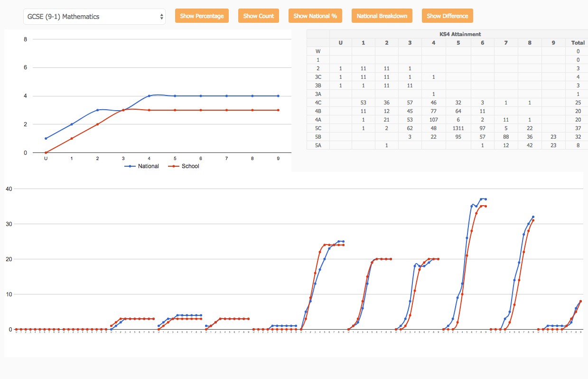The image size is (588, 379).
Task: Select the Show Difference button
Action: click(x=447, y=16)
